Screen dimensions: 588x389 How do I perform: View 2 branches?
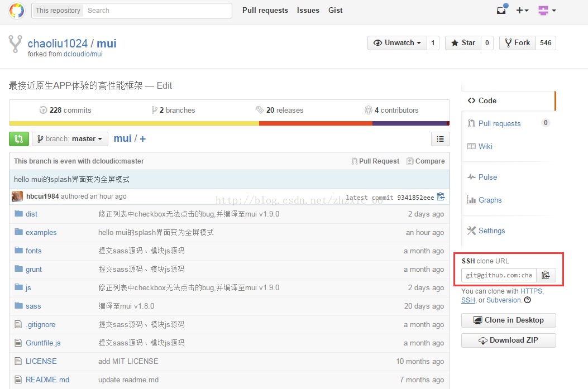click(x=173, y=110)
